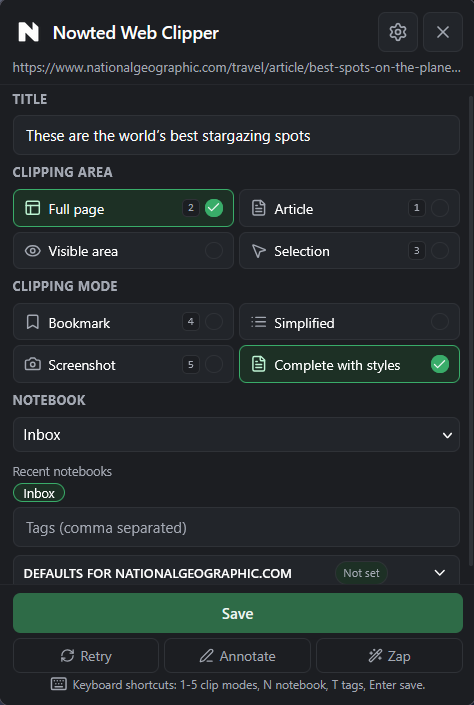The height and width of the screenshot is (705, 474).
Task: Click the Visible area eye icon
Action: (x=32, y=251)
